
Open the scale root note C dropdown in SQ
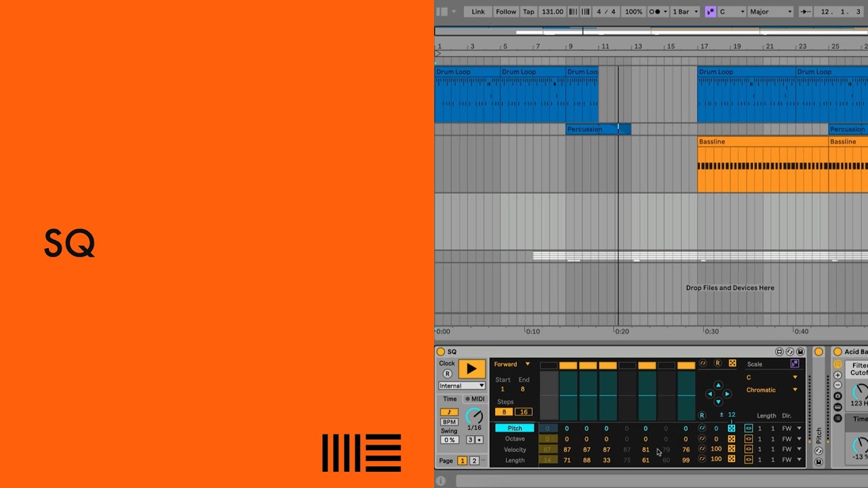tap(772, 378)
